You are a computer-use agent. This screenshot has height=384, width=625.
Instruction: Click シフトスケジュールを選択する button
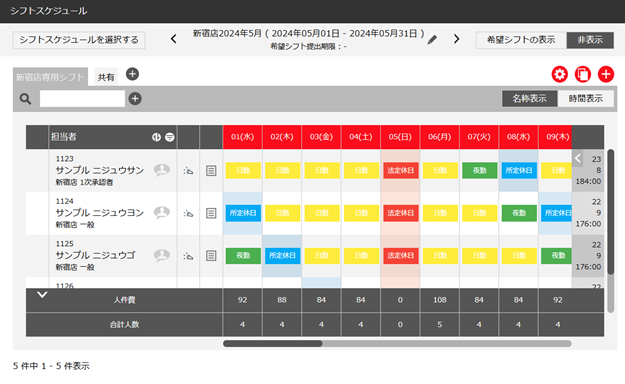[79, 40]
